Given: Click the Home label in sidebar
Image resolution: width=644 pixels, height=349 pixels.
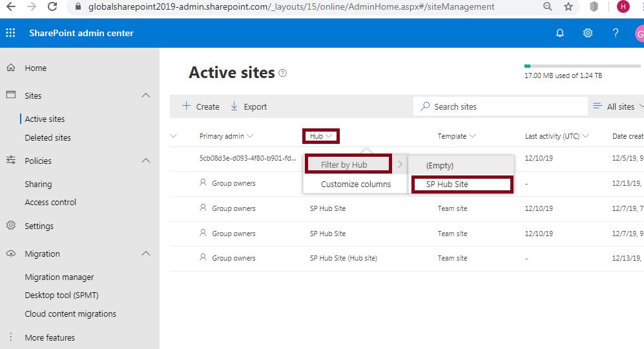Looking at the screenshot, I should pos(36,68).
